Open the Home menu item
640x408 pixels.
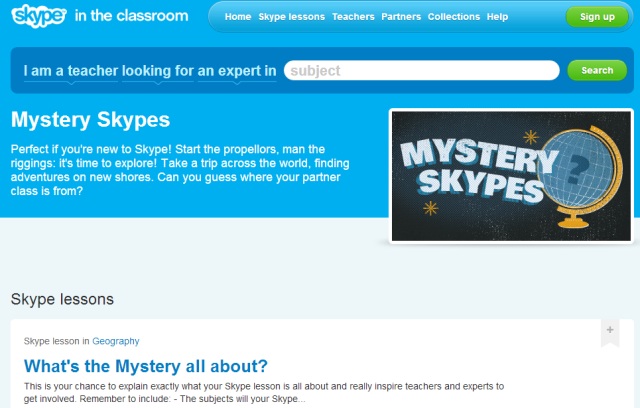click(238, 17)
